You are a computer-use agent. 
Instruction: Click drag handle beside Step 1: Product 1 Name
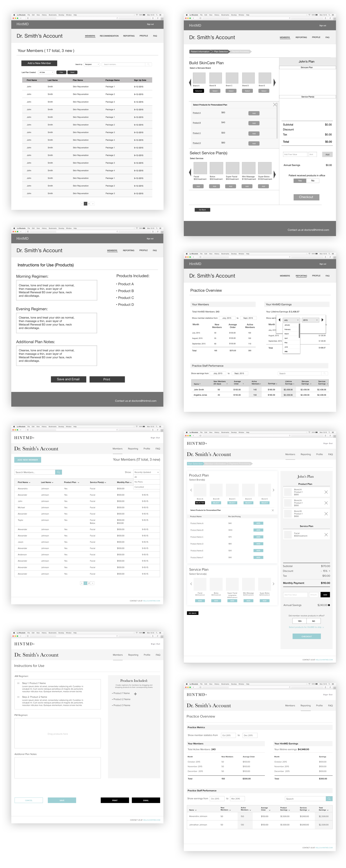coord(18,683)
